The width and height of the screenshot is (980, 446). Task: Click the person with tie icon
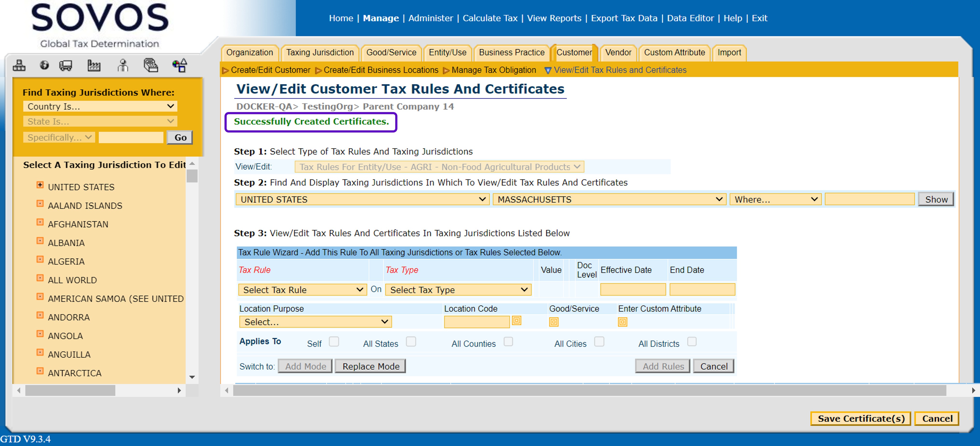[122, 65]
